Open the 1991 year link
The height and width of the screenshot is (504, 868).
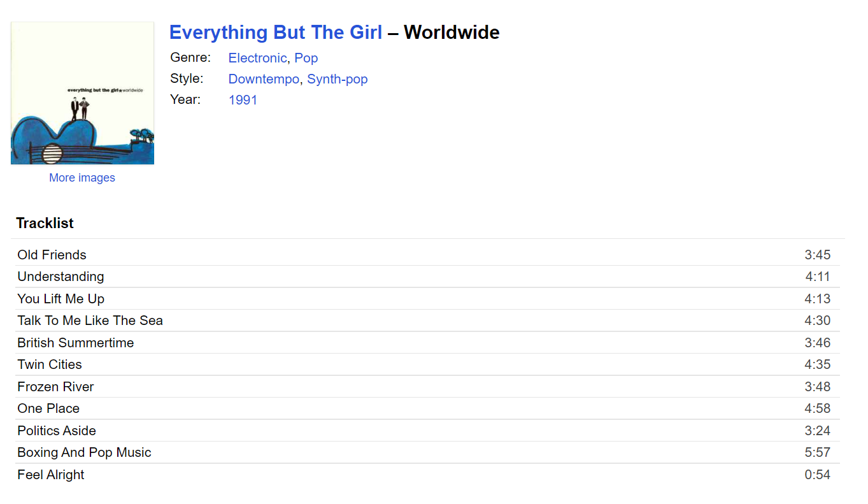tap(243, 100)
